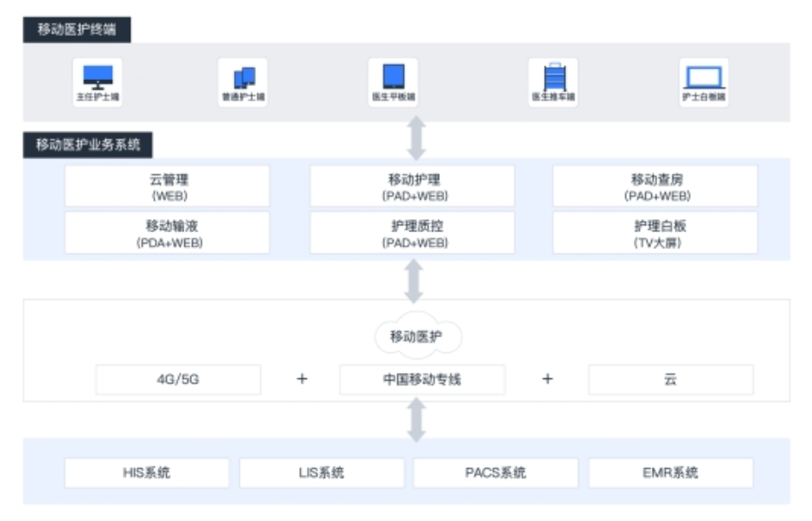
Task: Select the 移动输液 (PDA+WEB) box
Action: pos(167,232)
